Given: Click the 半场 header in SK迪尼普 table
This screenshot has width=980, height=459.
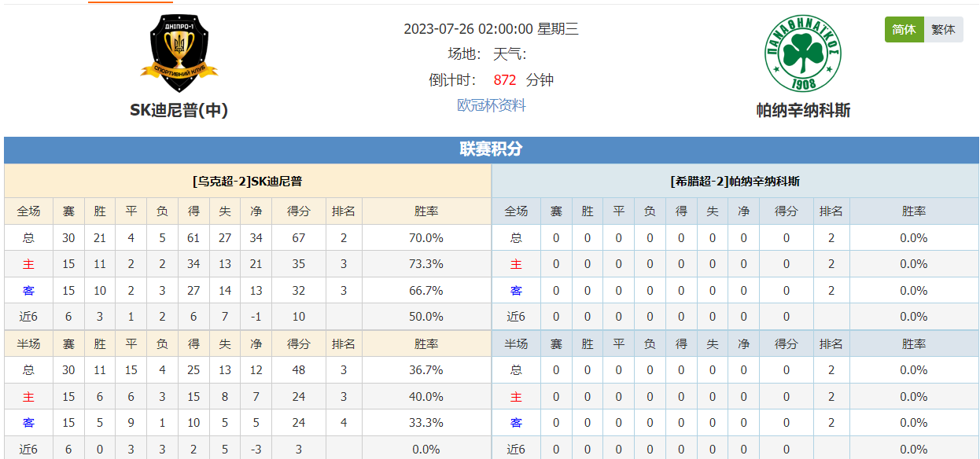Looking at the screenshot, I should point(29,344).
